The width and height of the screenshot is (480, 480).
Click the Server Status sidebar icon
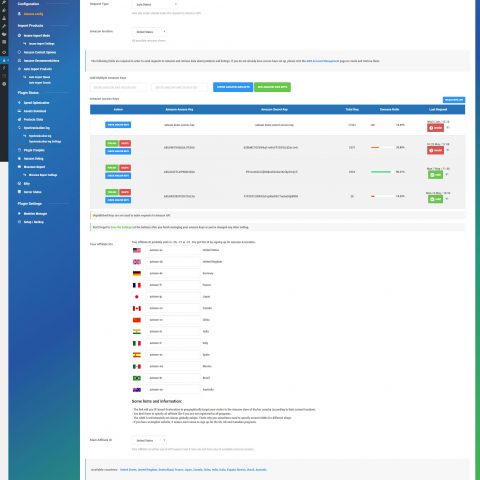click(19, 192)
